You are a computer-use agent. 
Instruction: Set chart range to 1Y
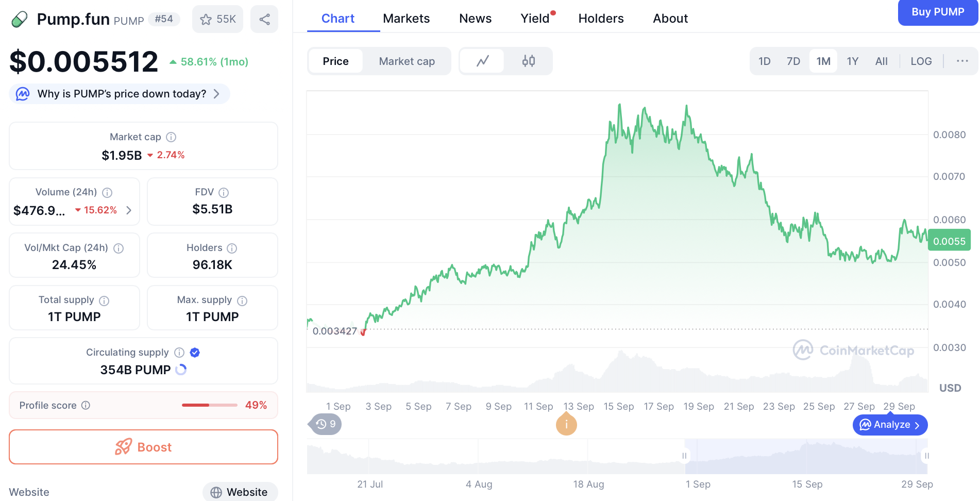coord(852,61)
